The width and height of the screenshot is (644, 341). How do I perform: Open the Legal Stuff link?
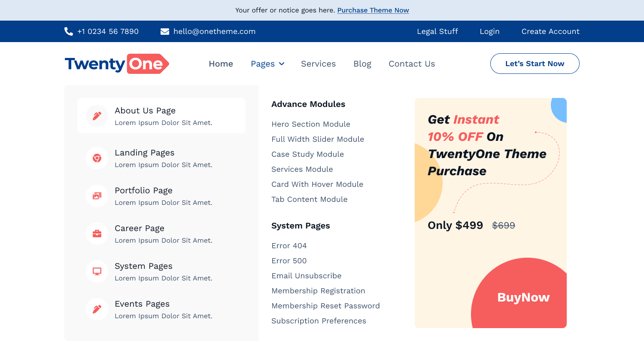click(x=437, y=31)
